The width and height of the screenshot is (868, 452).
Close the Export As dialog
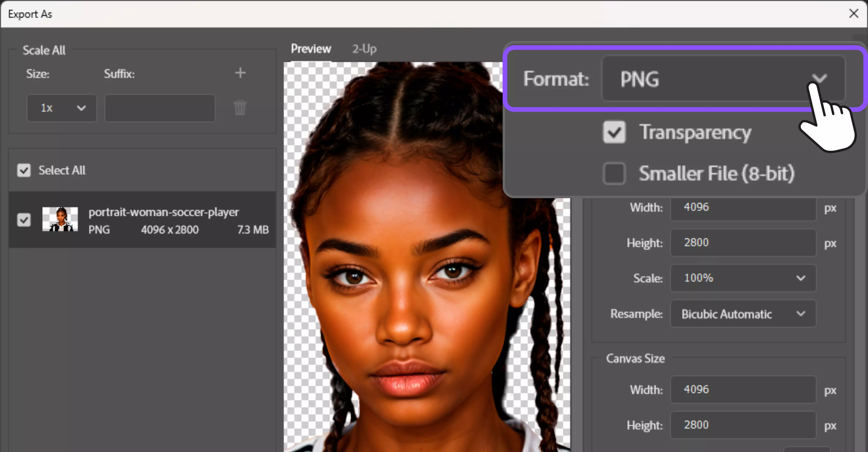tap(854, 13)
